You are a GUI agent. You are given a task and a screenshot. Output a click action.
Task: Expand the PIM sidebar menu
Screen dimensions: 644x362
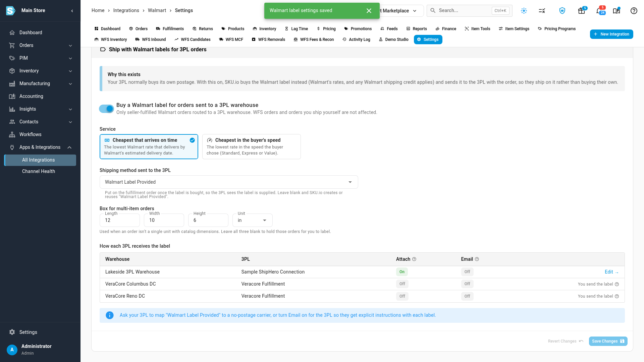click(x=40, y=58)
